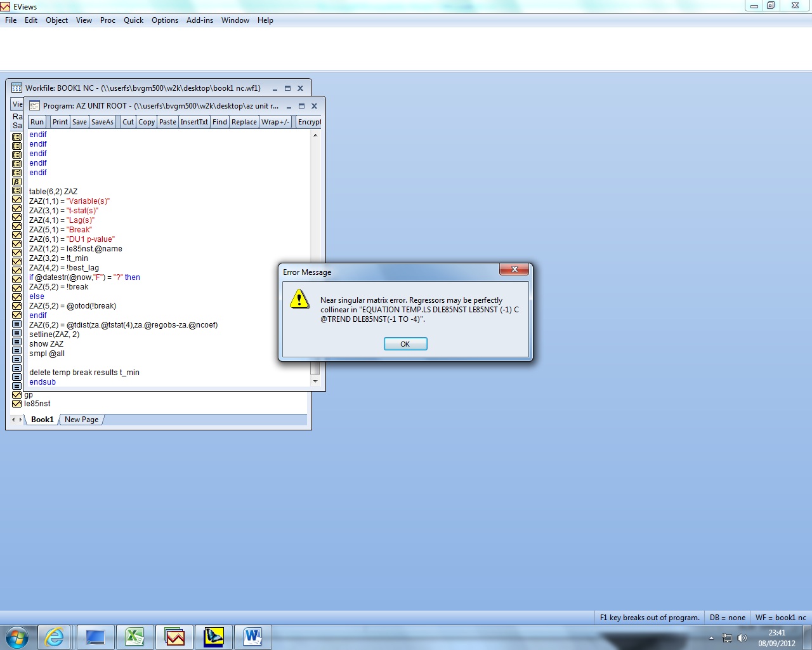Show hidden system tray icons
Viewport: 812px width, 650px height.
(711, 638)
